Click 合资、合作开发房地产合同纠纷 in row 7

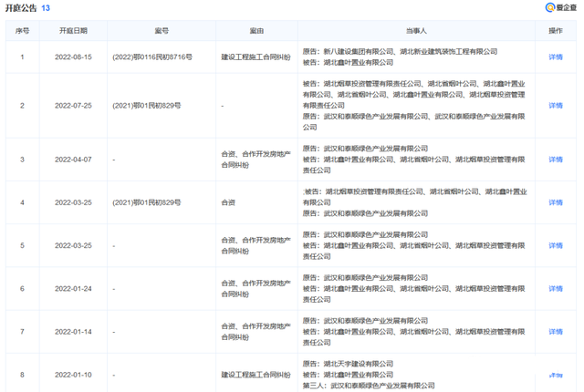255,332
